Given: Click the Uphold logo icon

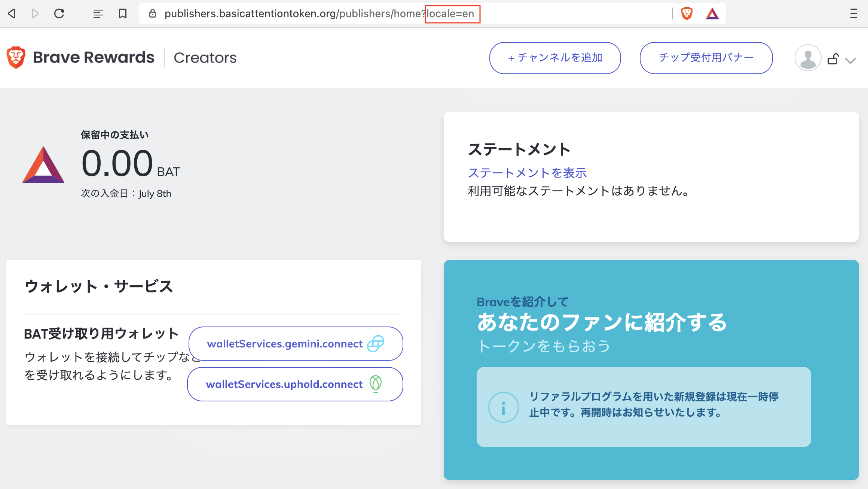Looking at the screenshot, I should 376,384.
